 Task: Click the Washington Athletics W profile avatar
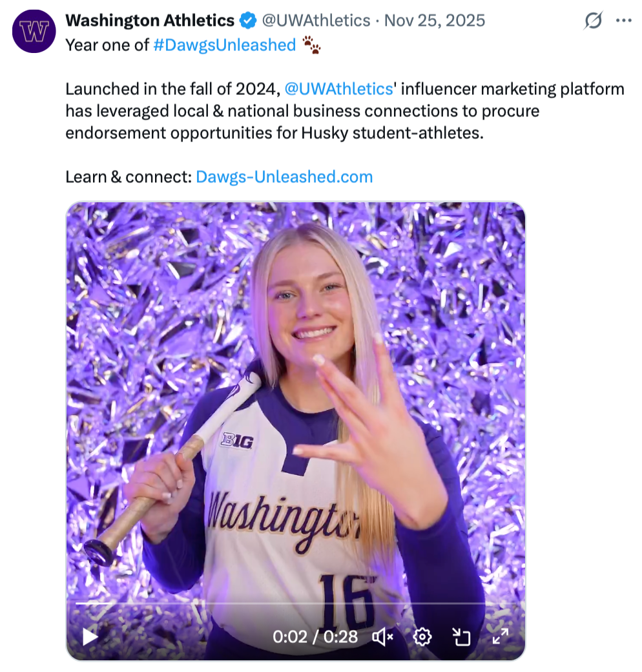(x=34, y=31)
